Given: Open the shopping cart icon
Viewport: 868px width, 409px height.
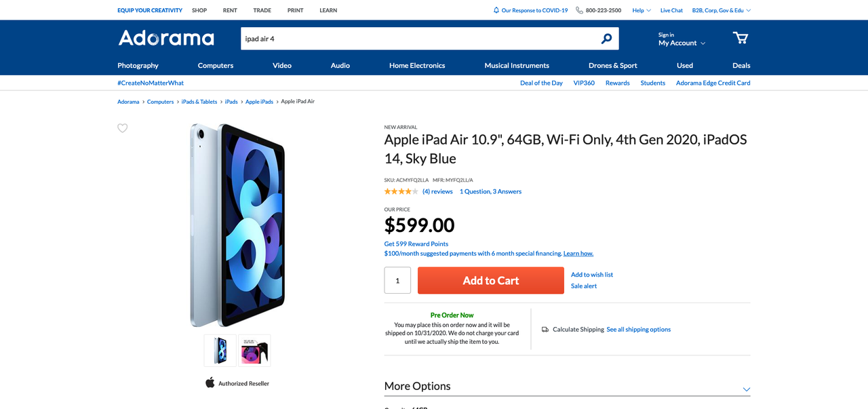Looking at the screenshot, I should tap(741, 38).
